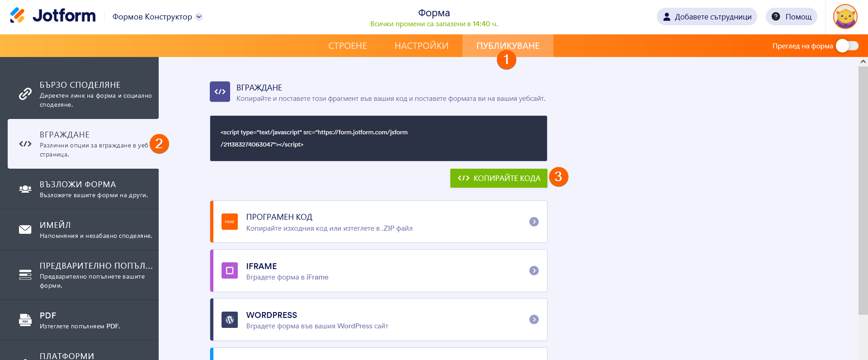Click the quick share link icon
Viewport: 868px width, 360px height.
point(25,94)
